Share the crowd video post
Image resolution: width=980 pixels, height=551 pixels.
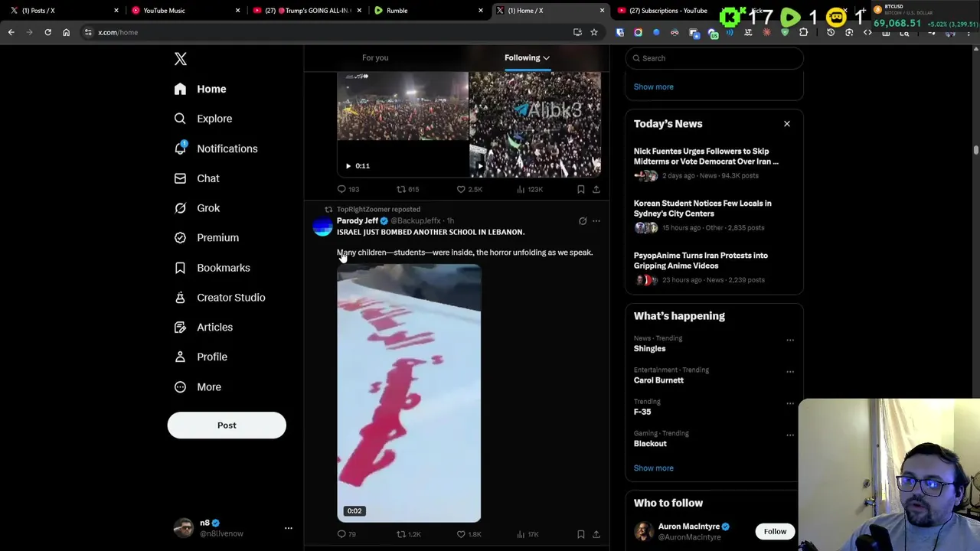click(x=596, y=189)
